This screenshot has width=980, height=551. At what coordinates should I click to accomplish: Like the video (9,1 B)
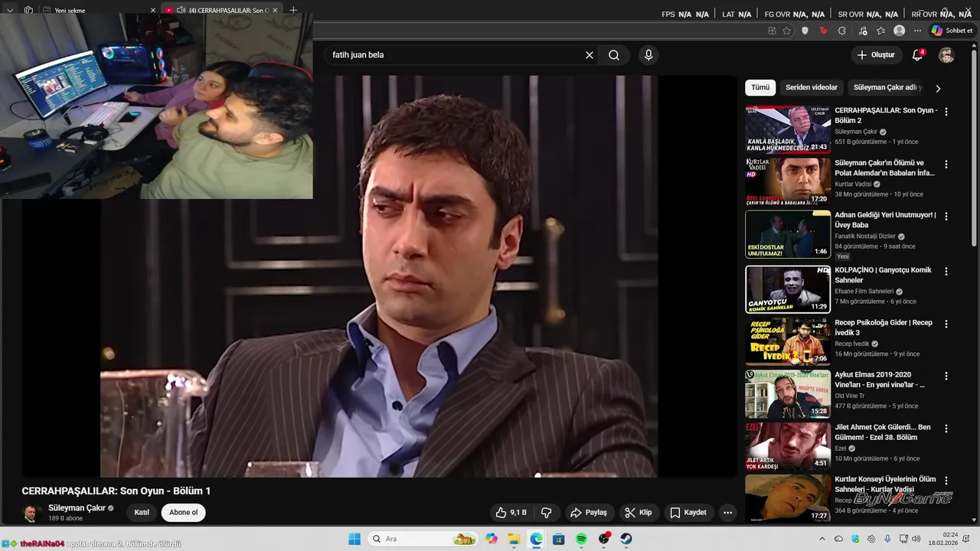point(511,513)
